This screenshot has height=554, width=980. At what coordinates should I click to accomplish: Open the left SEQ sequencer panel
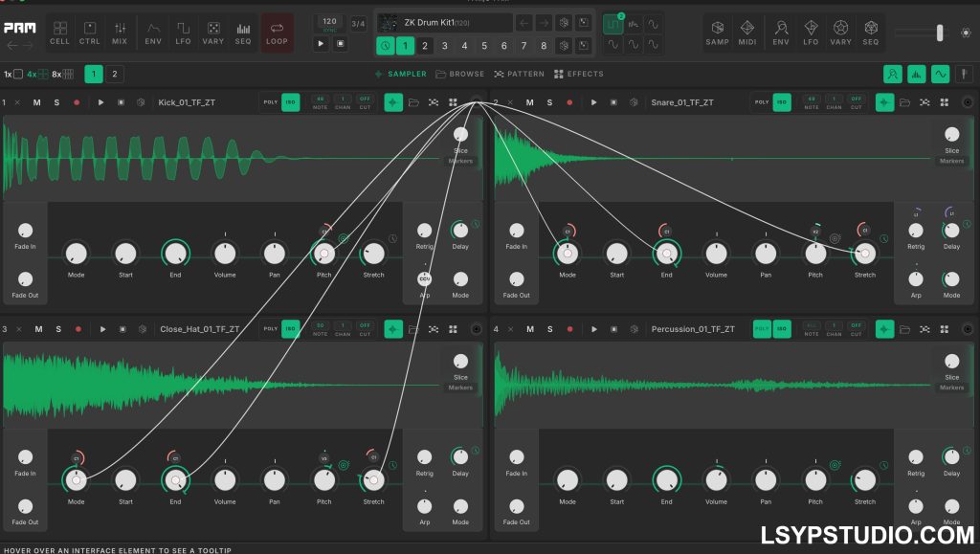click(243, 33)
